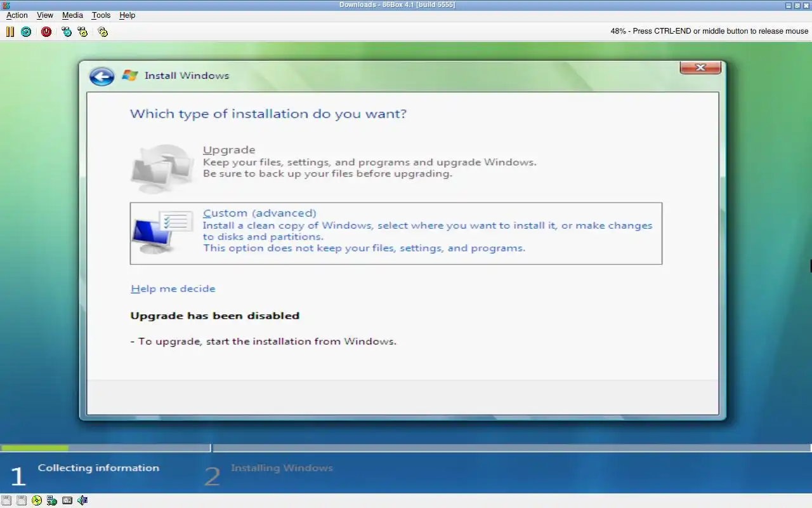
Task: Minimize the 86Box window
Action: (x=789, y=5)
